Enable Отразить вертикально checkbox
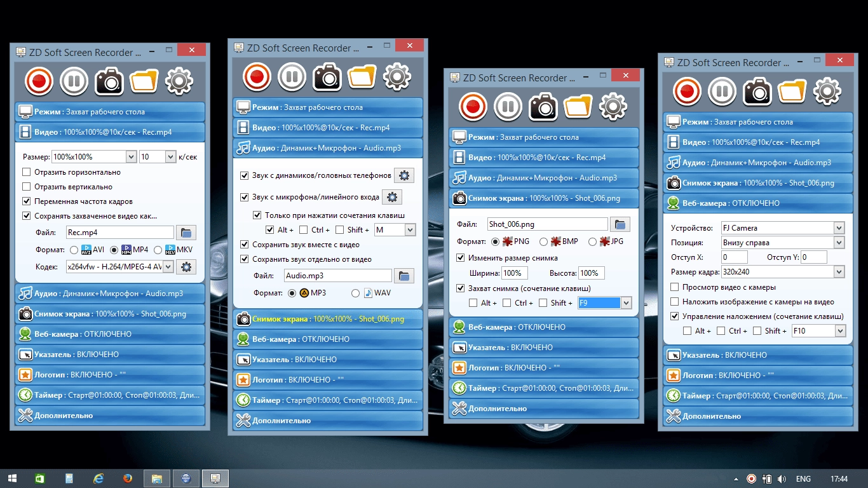 click(x=26, y=187)
